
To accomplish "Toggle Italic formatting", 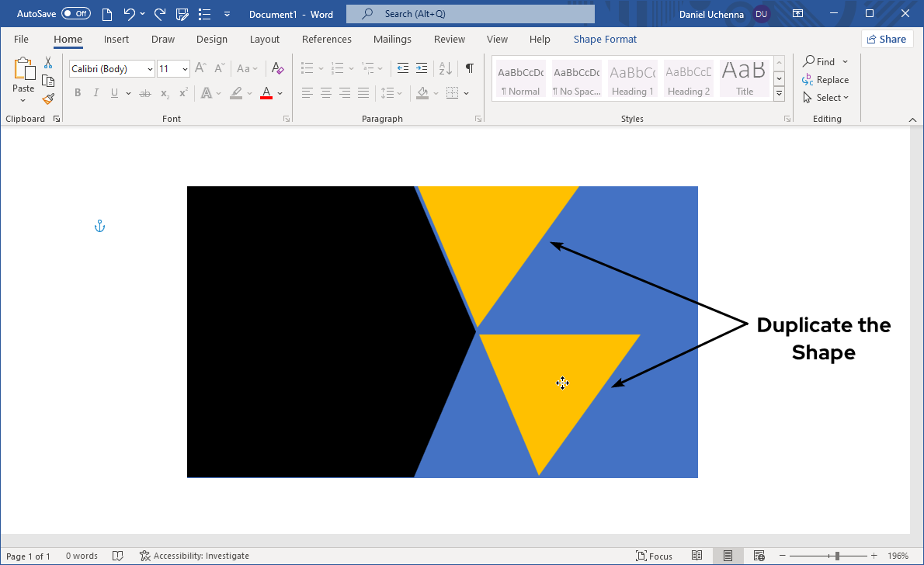I will pos(96,93).
